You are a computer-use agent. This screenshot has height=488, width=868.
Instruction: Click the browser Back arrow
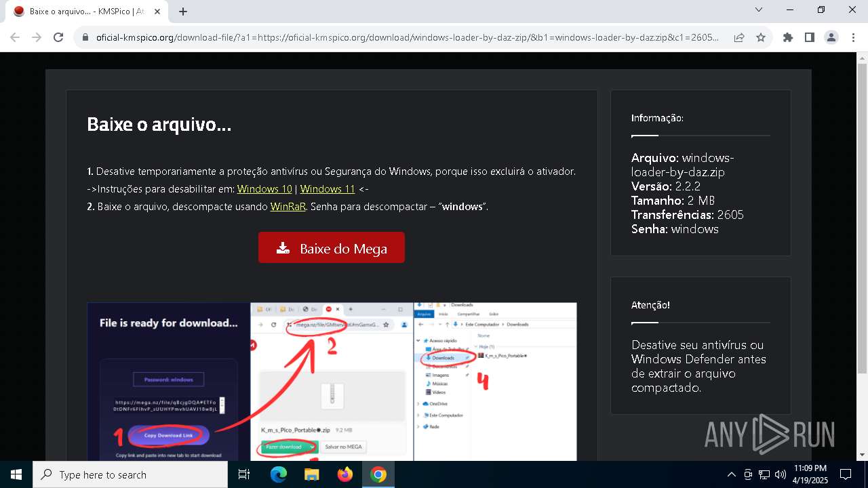pos(15,38)
